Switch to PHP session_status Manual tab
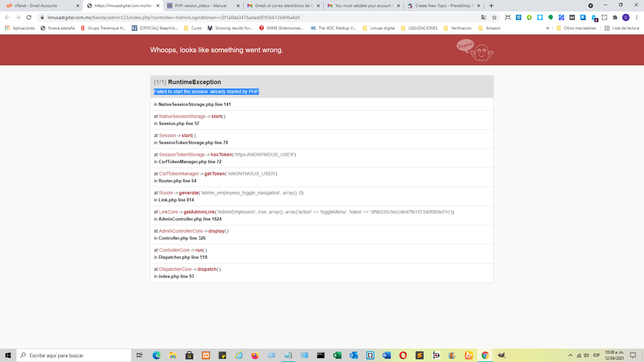 (201, 6)
